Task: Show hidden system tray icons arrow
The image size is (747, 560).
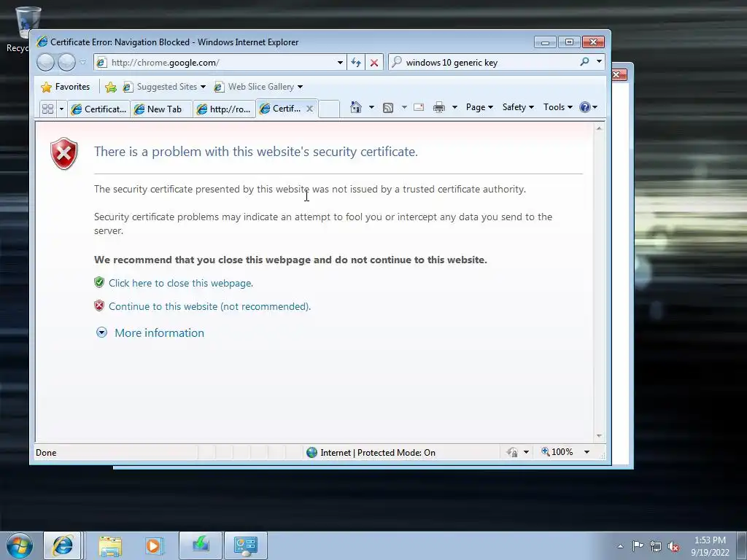Action: pyautogui.click(x=620, y=546)
